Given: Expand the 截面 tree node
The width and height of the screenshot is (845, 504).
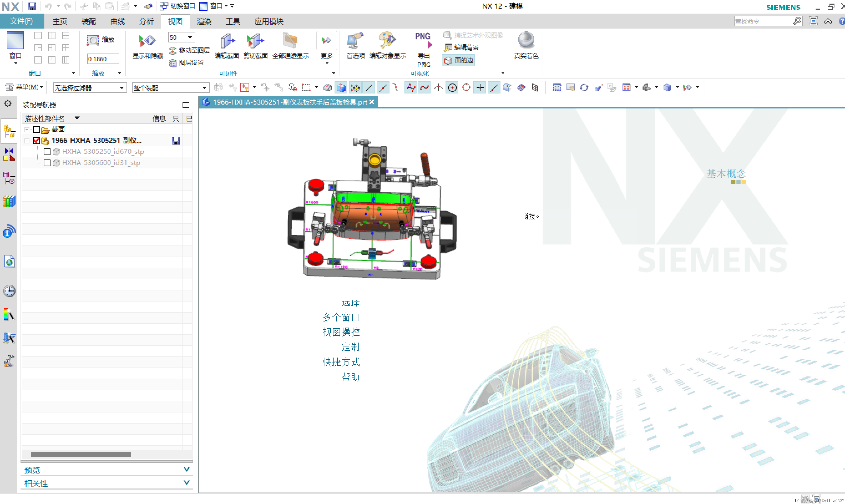Looking at the screenshot, I should point(27,130).
